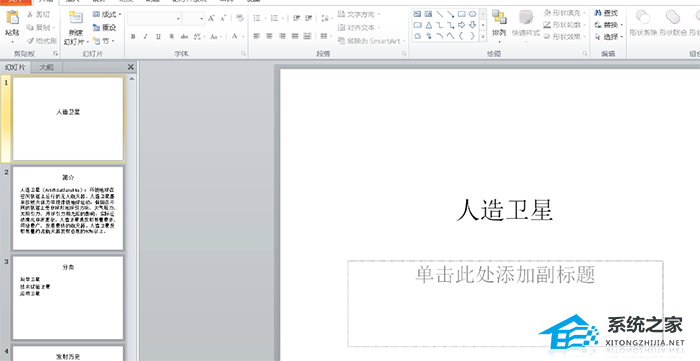The image size is (700, 361).
Task: Insert a New Slide (新建幻灯片)
Action: (x=76, y=28)
